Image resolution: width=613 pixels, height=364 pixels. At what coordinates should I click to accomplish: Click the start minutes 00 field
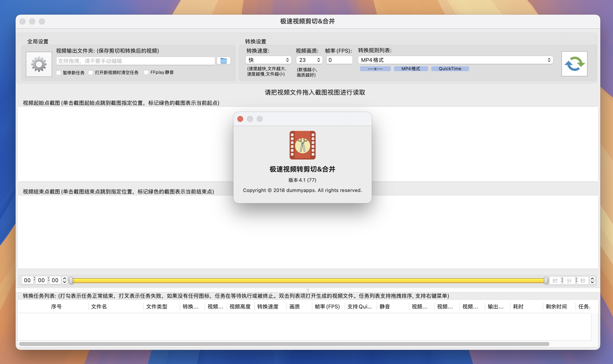pyautogui.click(x=41, y=280)
